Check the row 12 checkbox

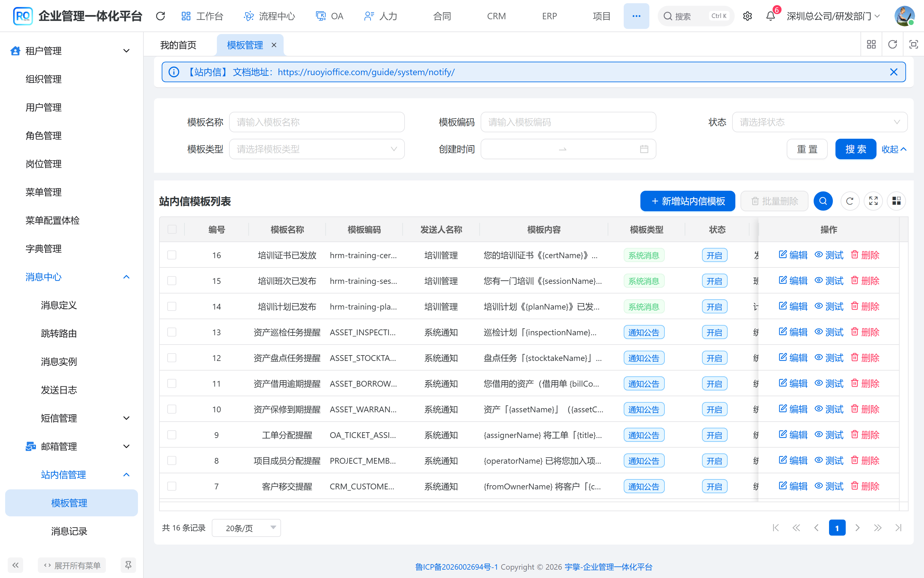pyautogui.click(x=172, y=358)
